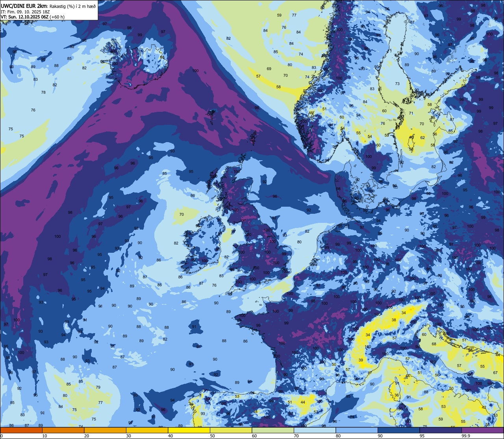Click the humidity value '67' at the right edge

(495, 373)
